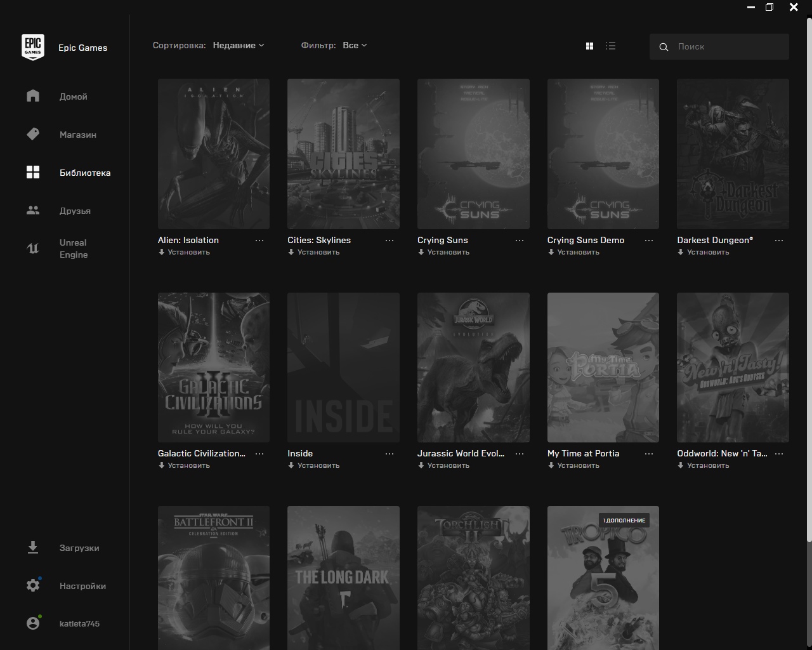Open the katleta745 account profile
The height and width of the screenshot is (650, 812).
click(63, 623)
